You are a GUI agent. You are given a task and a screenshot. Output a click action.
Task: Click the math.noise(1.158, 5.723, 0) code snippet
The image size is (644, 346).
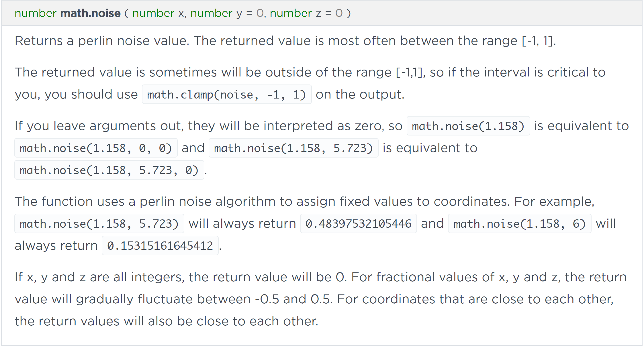109,170
